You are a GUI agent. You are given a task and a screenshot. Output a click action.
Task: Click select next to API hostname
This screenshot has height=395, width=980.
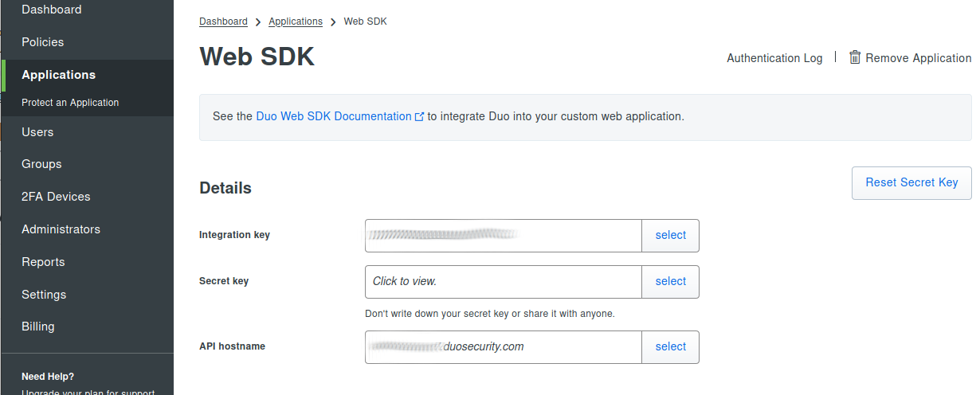tap(670, 347)
